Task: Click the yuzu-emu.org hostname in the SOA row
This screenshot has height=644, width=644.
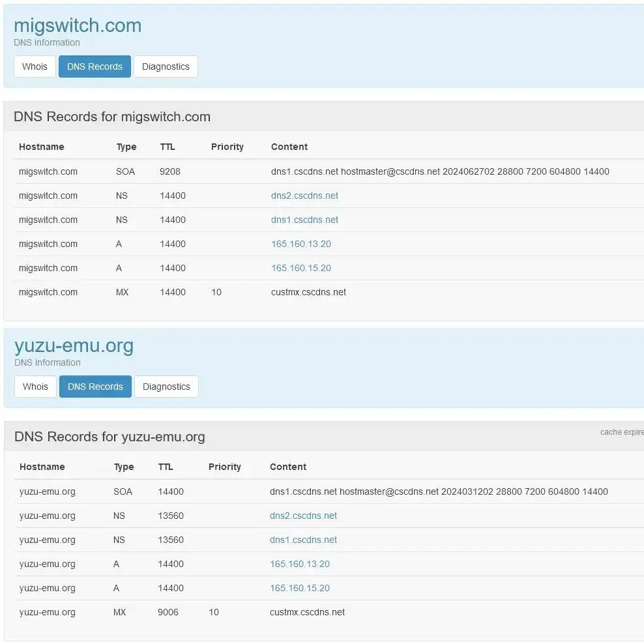Action: pyautogui.click(x=47, y=491)
